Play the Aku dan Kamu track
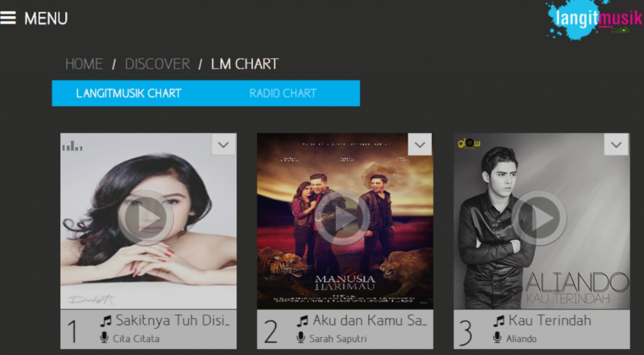644x355 pixels. coord(342,218)
